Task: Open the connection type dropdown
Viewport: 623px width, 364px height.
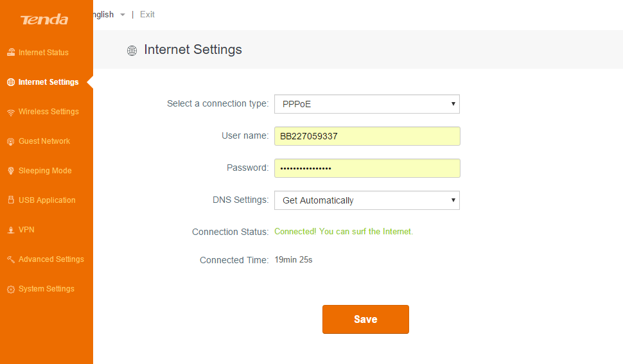Action: click(367, 104)
